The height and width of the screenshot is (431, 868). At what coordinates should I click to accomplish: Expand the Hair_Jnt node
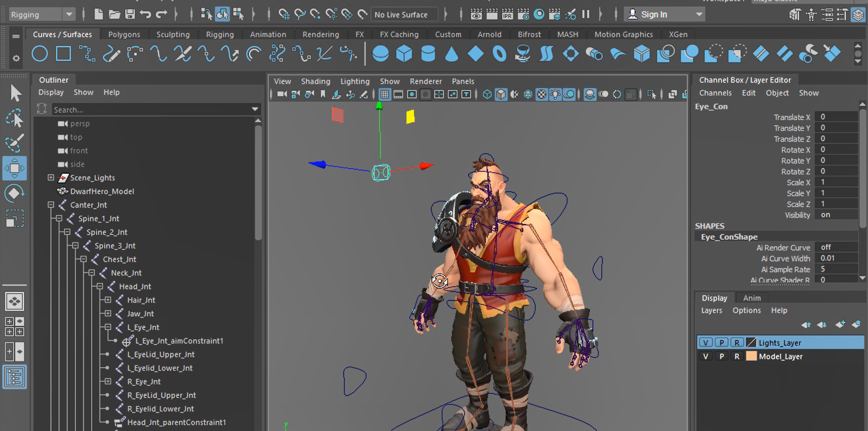(x=108, y=300)
